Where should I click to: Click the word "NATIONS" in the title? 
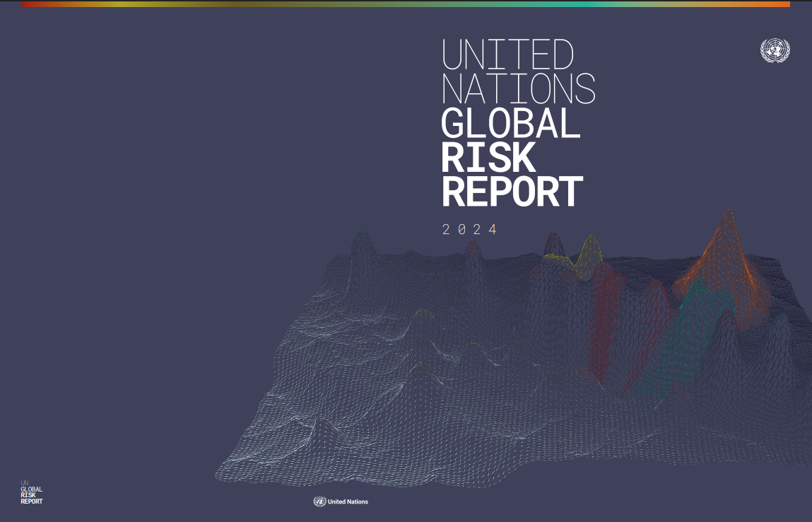coord(517,89)
